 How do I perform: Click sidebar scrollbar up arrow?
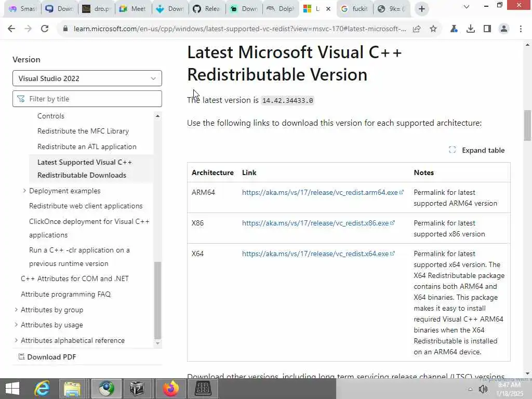pos(157,116)
